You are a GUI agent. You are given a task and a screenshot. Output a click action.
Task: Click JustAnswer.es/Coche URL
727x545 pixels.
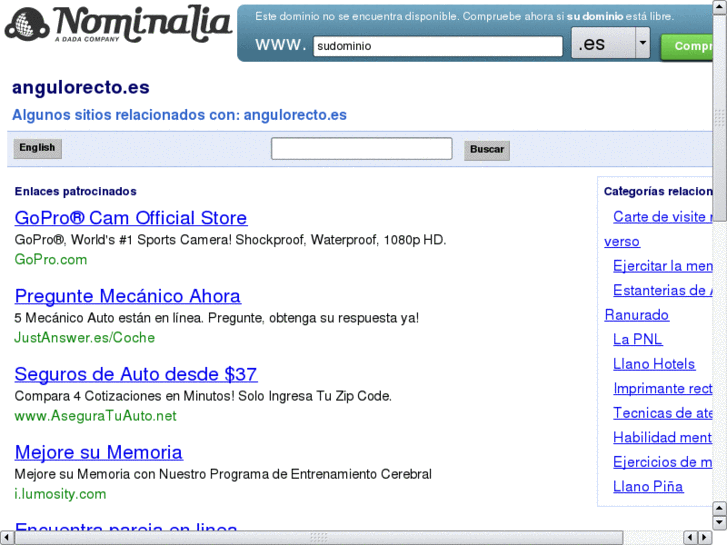pos(84,338)
